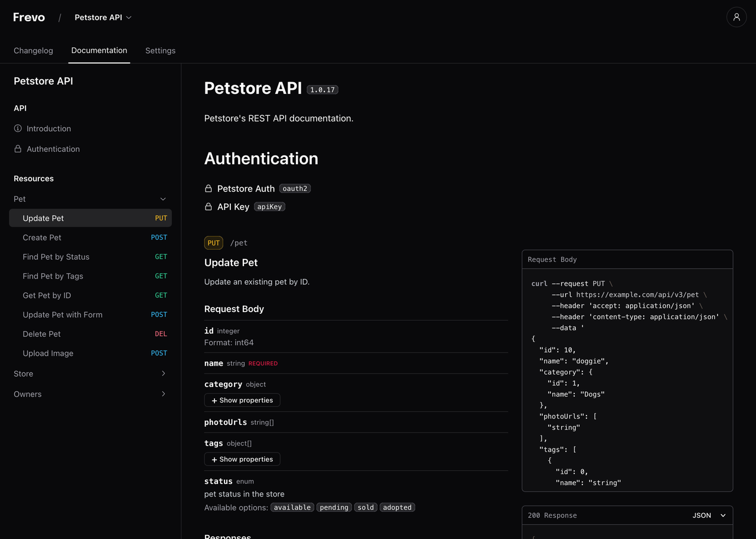The image size is (756, 539).
Task: Open the Settings tab
Action: [x=160, y=50]
